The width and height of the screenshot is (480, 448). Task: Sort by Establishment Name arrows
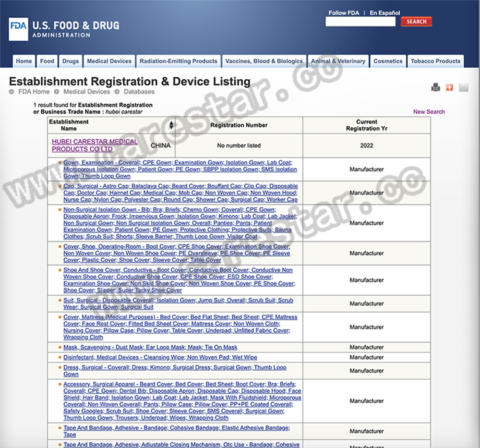click(x=171, y=125)
